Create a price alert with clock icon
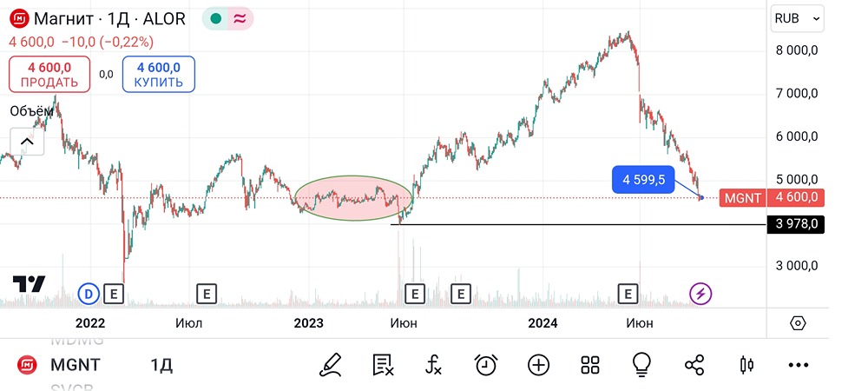 [486, 365]
